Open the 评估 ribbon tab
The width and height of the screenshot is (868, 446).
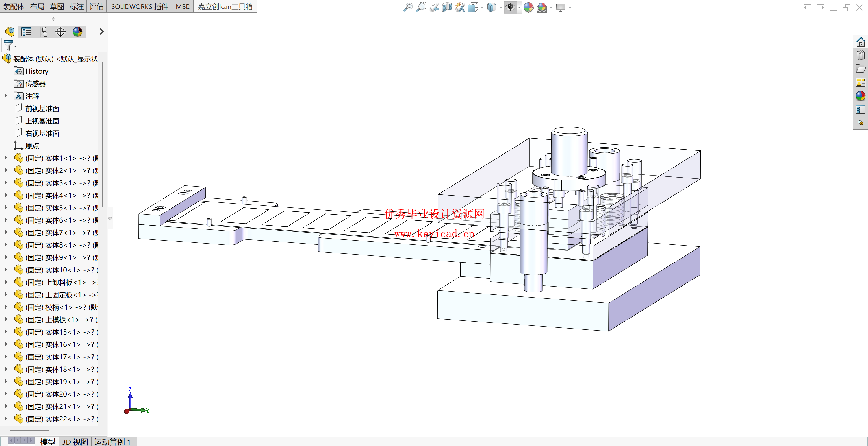pyautogui.click(x=97, y=7)
